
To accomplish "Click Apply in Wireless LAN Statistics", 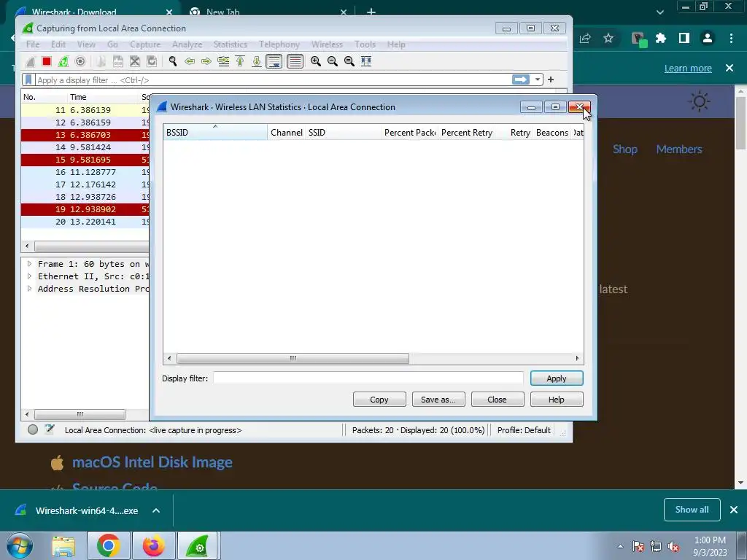I will pyautogui.click(x=557, y=378).
